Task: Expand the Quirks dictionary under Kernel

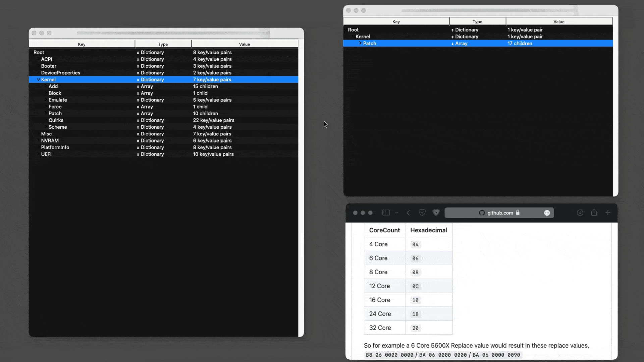Action: 46,120
